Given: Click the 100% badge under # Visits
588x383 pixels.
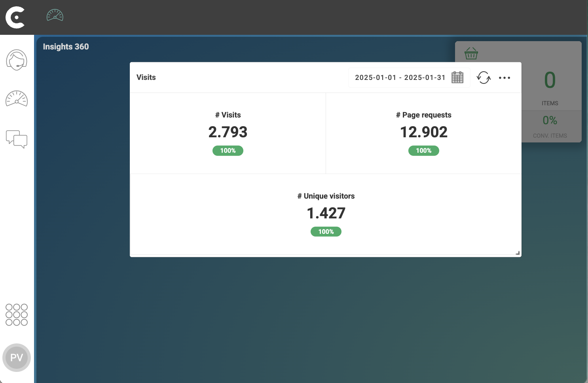Looking at the screenshot, I should pos(228,151).
